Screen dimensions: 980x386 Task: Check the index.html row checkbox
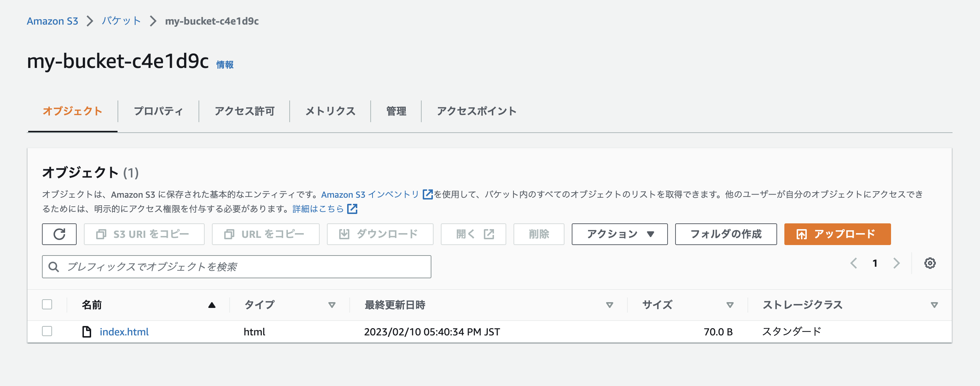tap(47, 331)
